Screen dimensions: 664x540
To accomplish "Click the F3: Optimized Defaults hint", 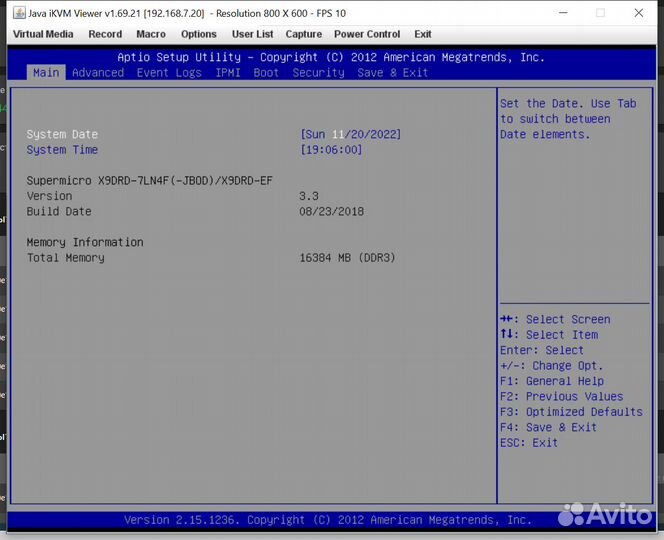I will click(571, 412).
